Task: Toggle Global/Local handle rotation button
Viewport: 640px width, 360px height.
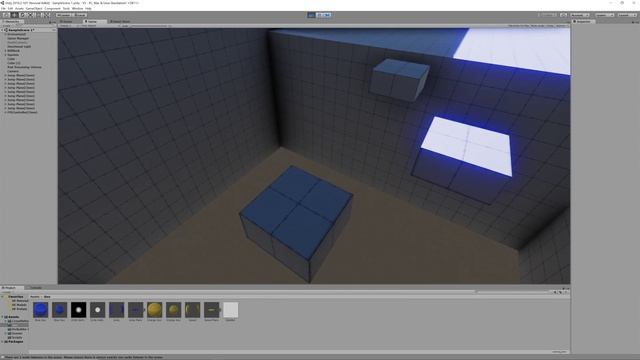Action: [80, 15]
